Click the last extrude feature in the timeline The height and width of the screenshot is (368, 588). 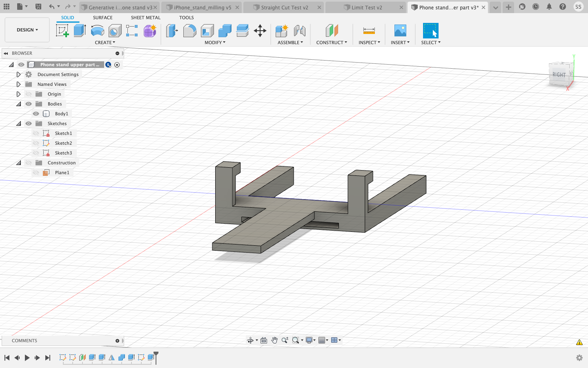coord(151,357)
